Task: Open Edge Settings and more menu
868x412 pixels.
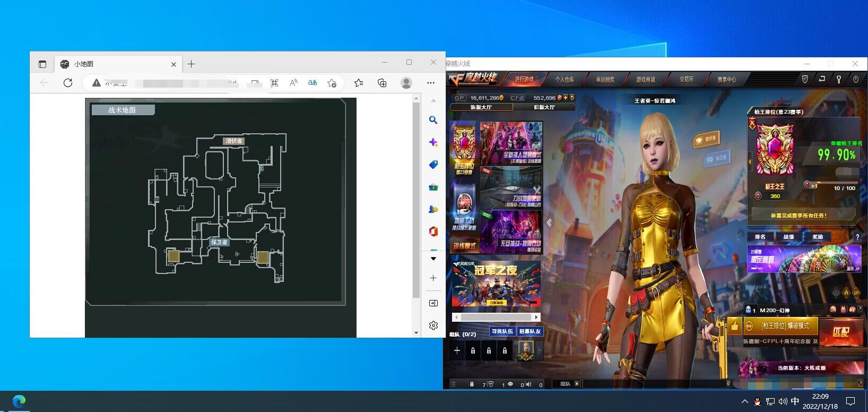Action: [x=431, y=83]
